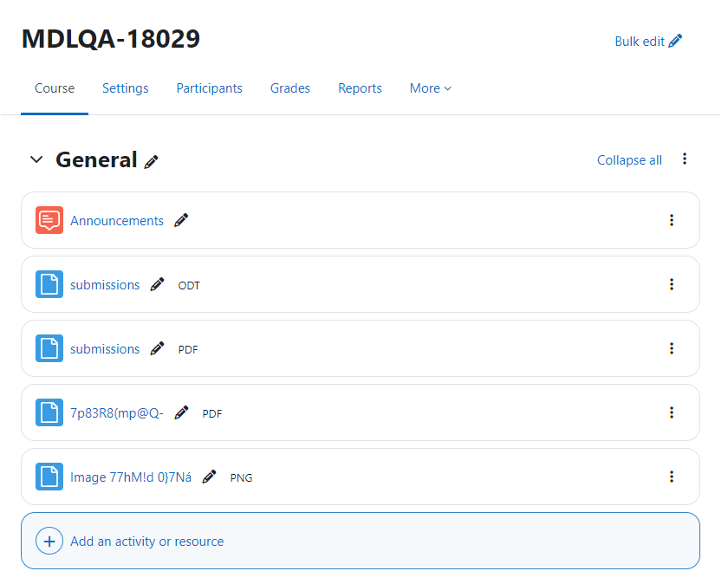Go to the Grades tab
Viewport: 728px width, 584px height.
(x=290, y=88)
